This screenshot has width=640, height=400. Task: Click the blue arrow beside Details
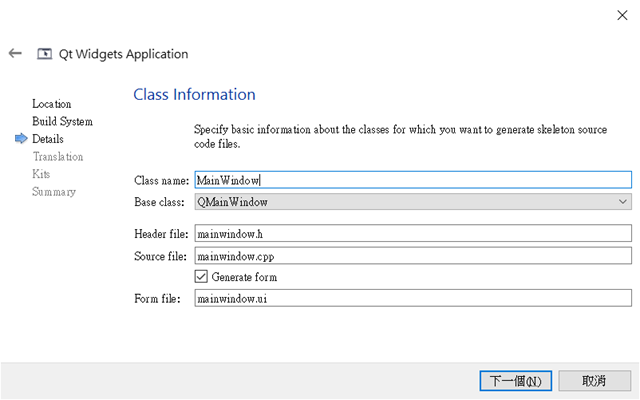(x=21, y=139)
